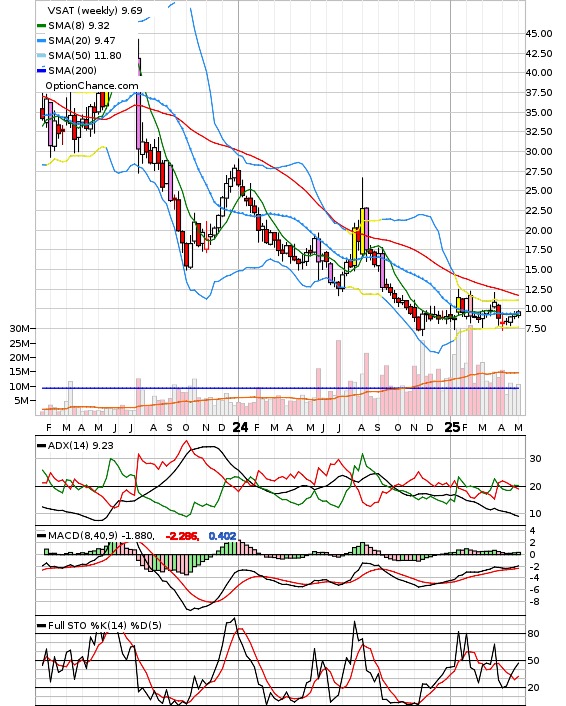
Task: Click the light blue SMA(50) legend swatch
Action: pos(41,56)
